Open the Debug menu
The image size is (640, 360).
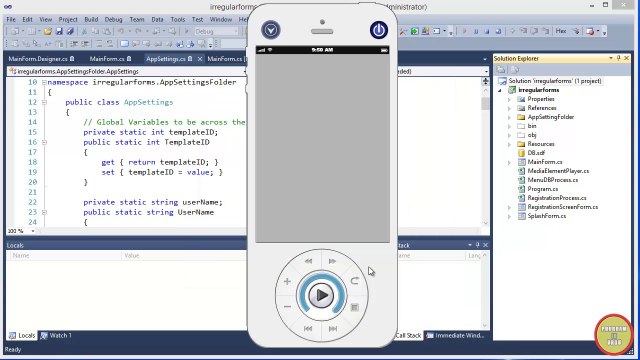click(x=113, y=19)
